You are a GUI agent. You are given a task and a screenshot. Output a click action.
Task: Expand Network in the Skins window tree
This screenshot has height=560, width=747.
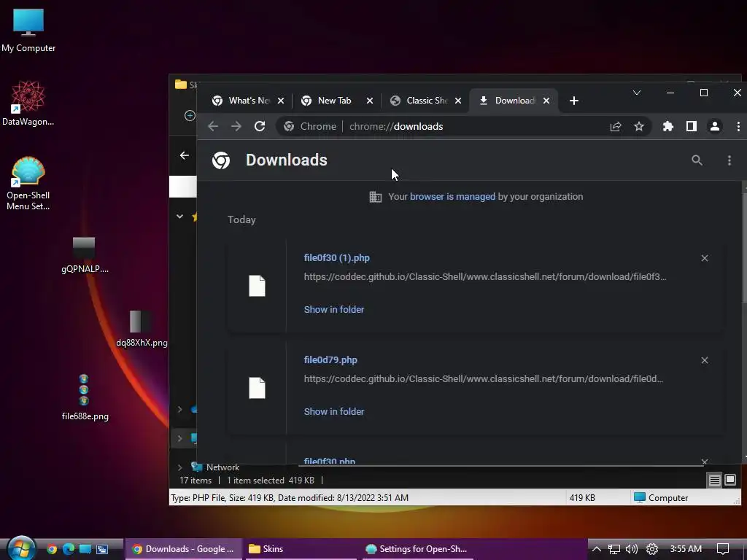[180, 467]
